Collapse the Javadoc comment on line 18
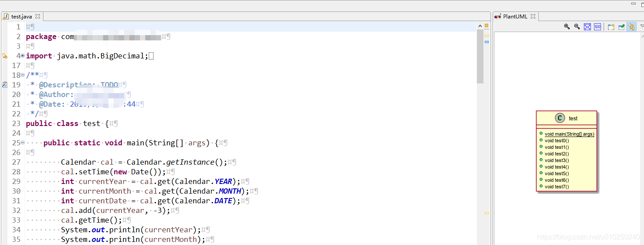The height and width of the screenshot is (245, 644). click(23, 75)
